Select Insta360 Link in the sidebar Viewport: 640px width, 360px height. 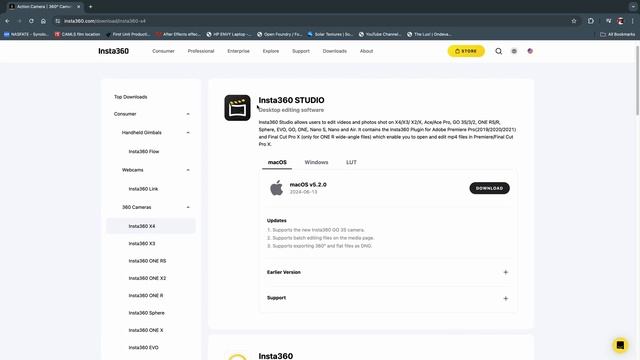[x=143, y=189]
